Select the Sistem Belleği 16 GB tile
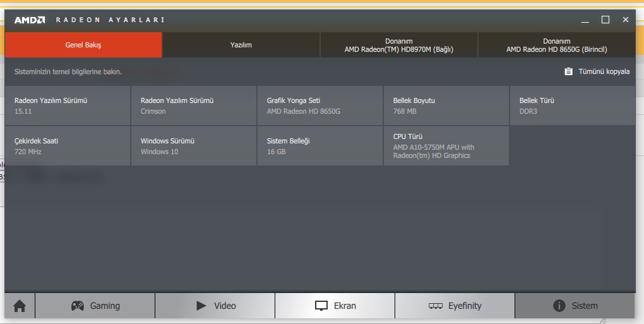 [320, 146]
